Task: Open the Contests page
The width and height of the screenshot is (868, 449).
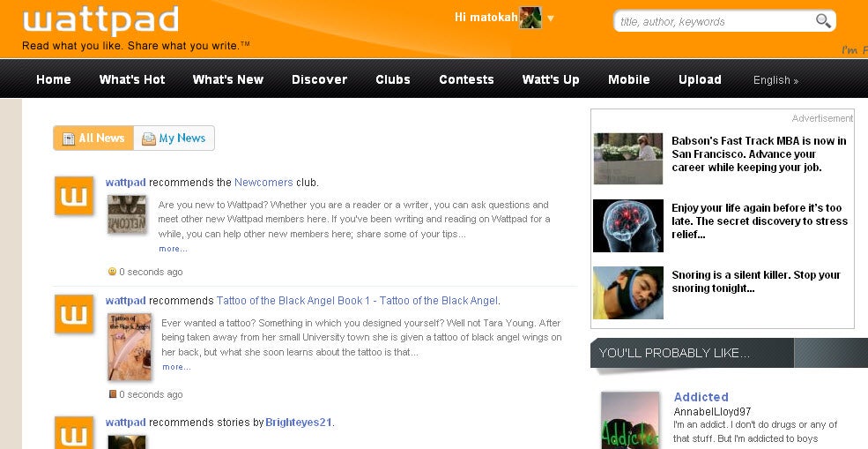Action: pos(466,79)
